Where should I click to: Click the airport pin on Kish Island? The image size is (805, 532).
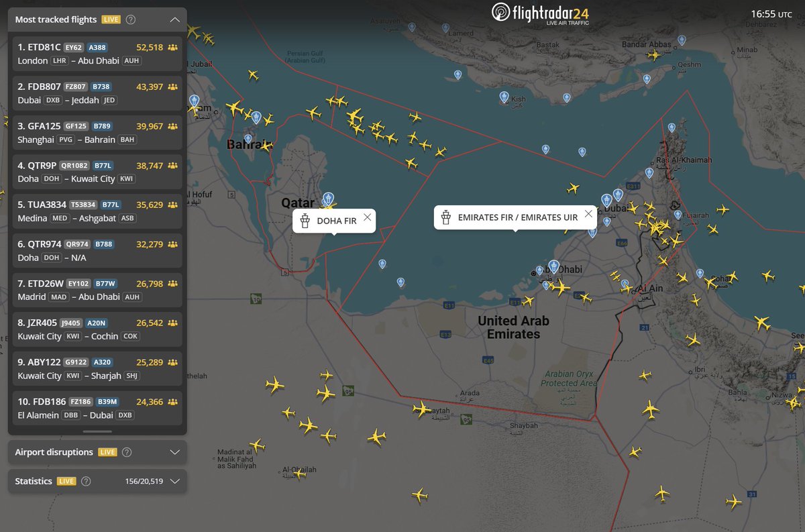[x=502, y=97]
